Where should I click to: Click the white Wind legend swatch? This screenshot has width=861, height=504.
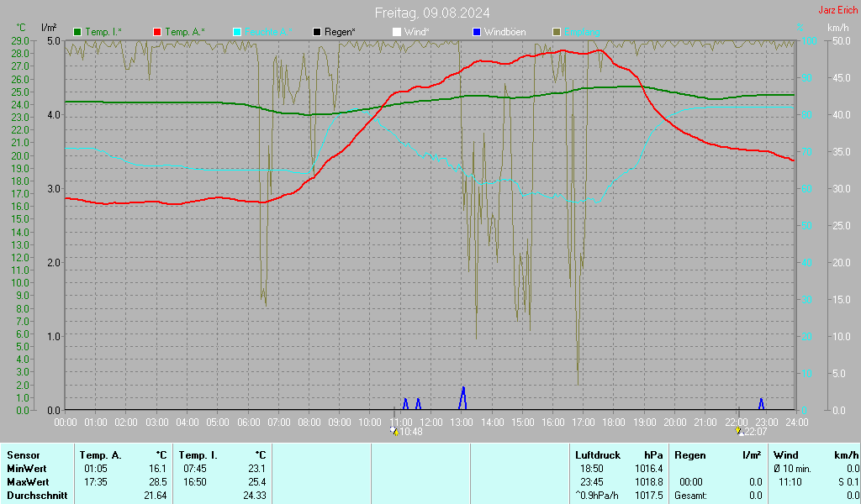pyautogui.click(x=397, y=33)
